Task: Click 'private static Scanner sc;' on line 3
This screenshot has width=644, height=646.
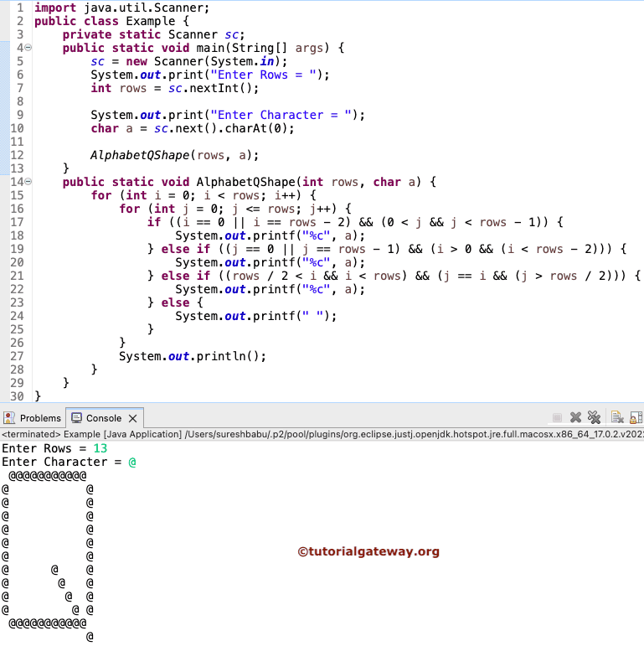Action: coord(153,34)
